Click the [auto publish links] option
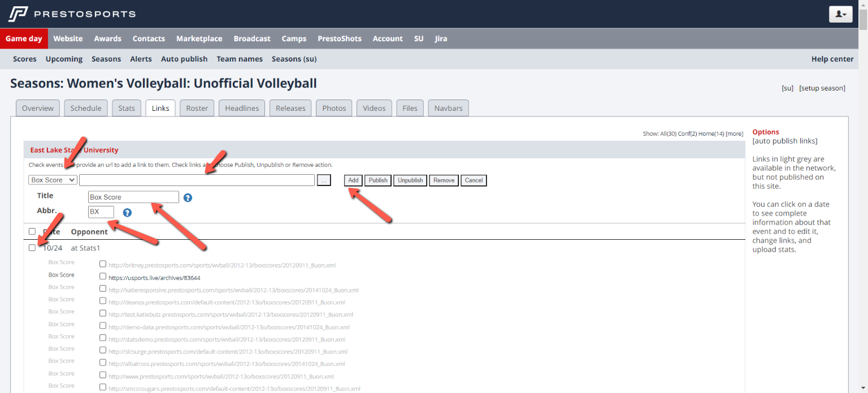The image size is (868, 393). tap(784, 141)
